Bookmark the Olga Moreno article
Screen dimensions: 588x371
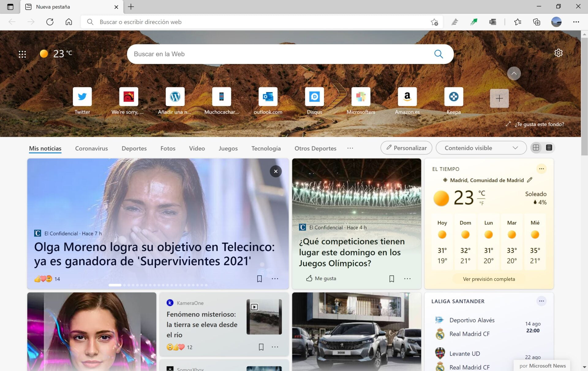pyautogui.click(x=259, y=279)
